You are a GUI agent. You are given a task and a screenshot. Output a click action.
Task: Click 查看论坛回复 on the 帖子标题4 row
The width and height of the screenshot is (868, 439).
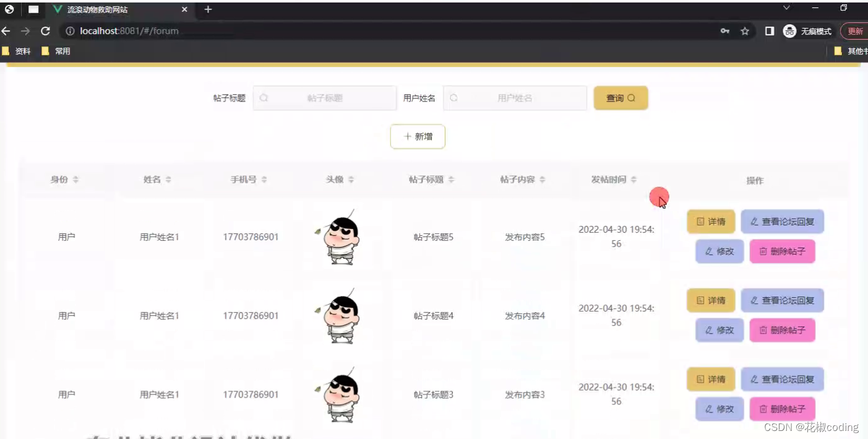point(782,300)
